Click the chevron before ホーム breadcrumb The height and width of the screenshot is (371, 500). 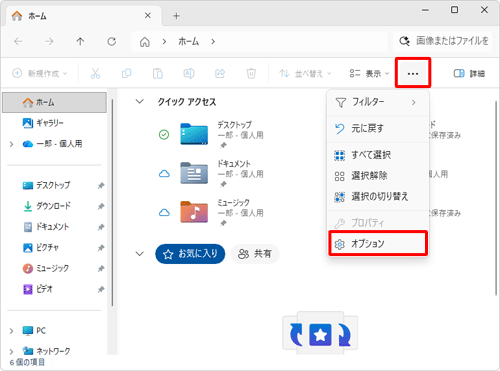[x=164, y=42]
